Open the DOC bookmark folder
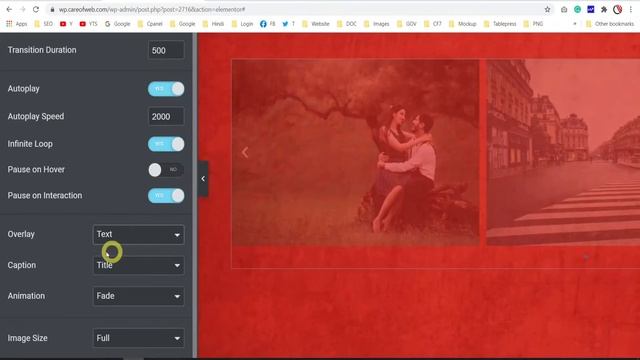The width and height of the screenshot is (640, 360). point(347,24)
